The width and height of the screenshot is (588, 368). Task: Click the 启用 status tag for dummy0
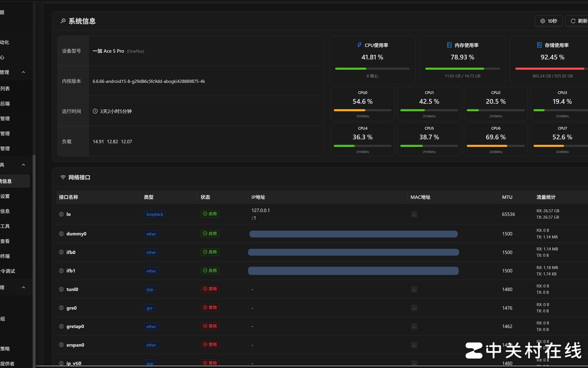coord(210,233)
